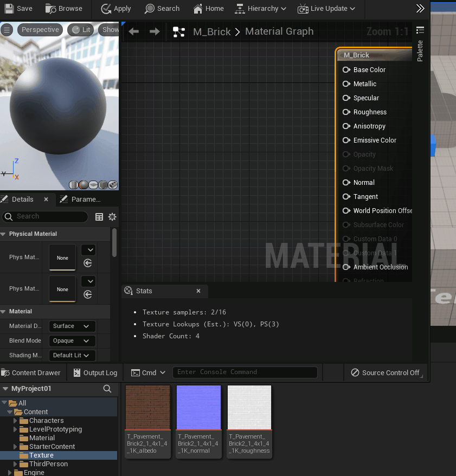The width and height of the screenshot is (456, 476).
Task: Click Browse to locate the asset
Action: pos(64,9)
